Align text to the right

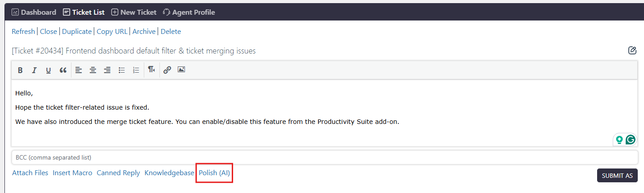click(107, 70)
